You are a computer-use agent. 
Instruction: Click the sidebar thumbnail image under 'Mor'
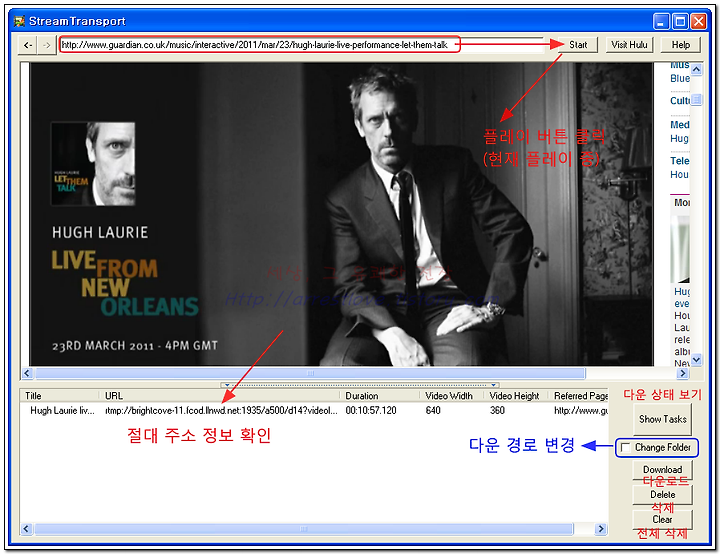click(680, 249)
